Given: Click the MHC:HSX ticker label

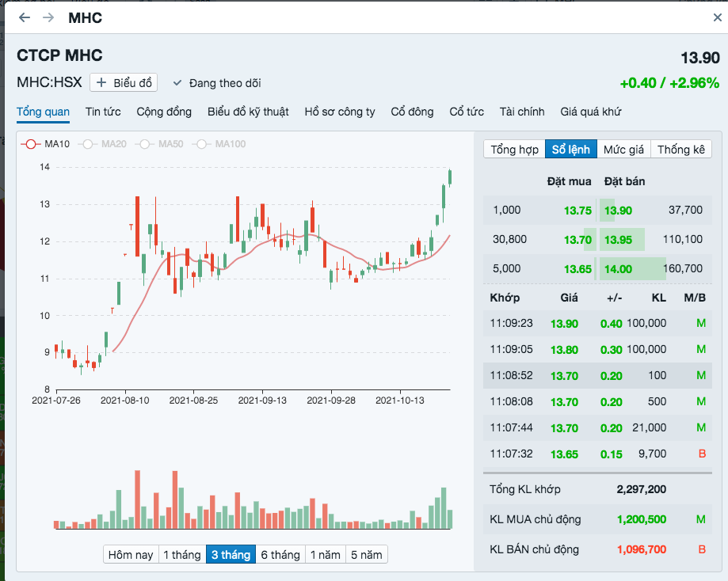Looking at the screenshot, I should pyautogui.click(x=49, y=82).
